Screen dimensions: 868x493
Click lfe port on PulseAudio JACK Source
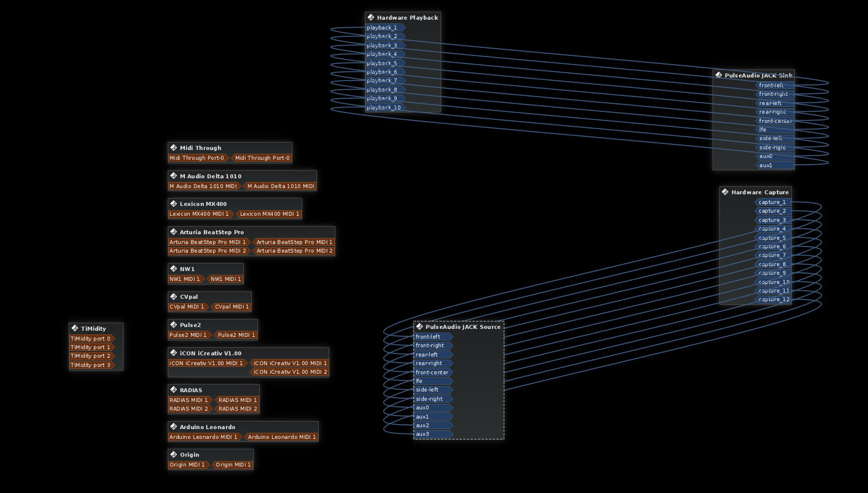pyautogui.click(x=434, y=381)
